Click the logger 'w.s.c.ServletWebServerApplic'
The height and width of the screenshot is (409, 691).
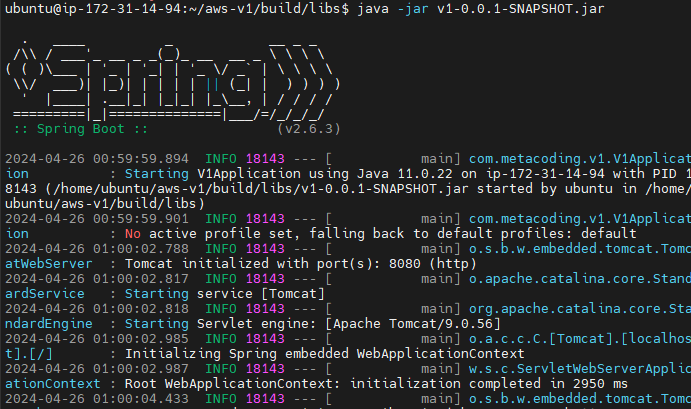580,368
